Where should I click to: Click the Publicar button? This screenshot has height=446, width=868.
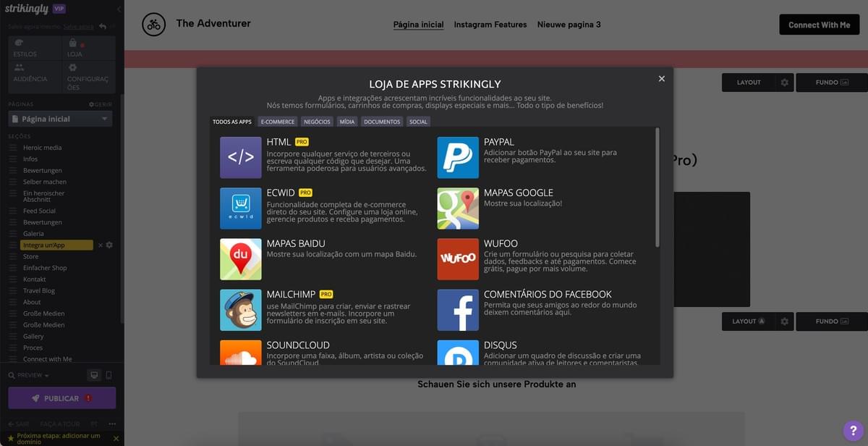coord(61,398)
